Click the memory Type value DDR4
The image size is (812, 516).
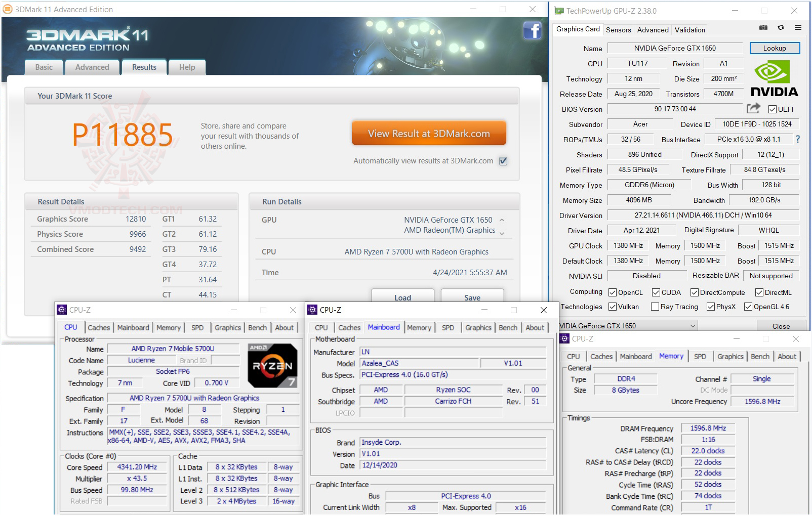coord(626,379)
